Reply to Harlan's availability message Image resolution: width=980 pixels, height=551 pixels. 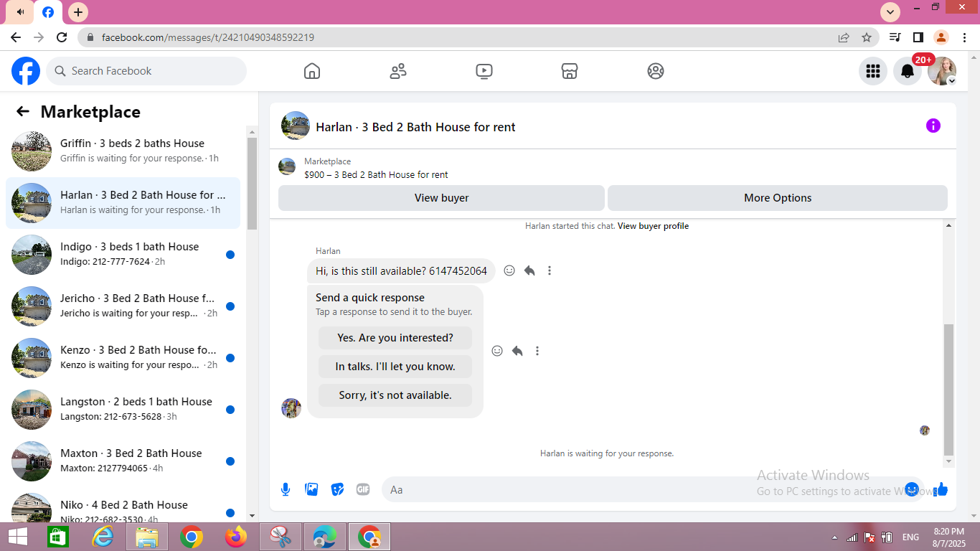coord(529,270)
